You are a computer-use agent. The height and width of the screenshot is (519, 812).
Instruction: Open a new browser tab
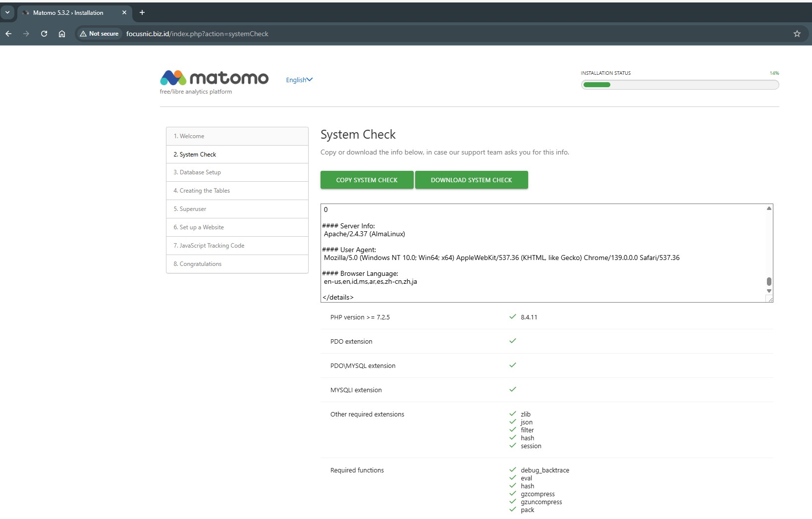142,12
